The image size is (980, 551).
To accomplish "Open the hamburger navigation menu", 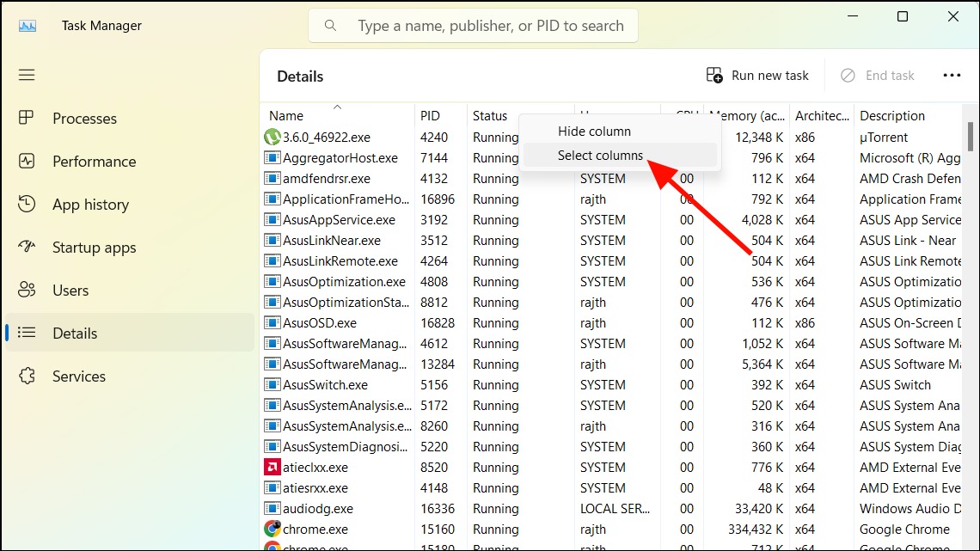I will point(27,75).
